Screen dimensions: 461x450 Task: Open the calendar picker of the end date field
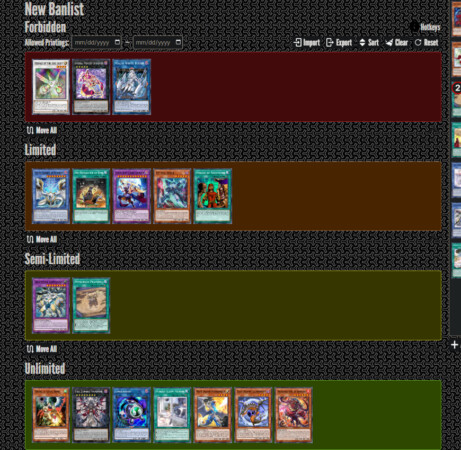click(178, 42)
